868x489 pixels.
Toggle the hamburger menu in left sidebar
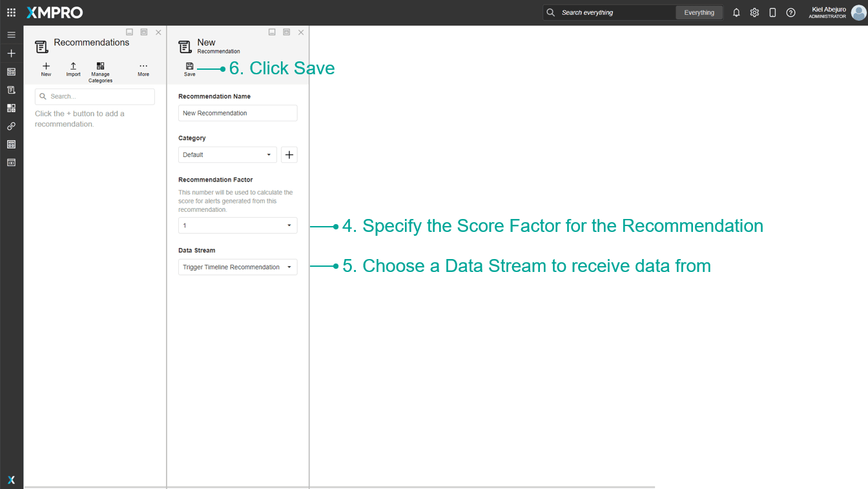[11, 35]
